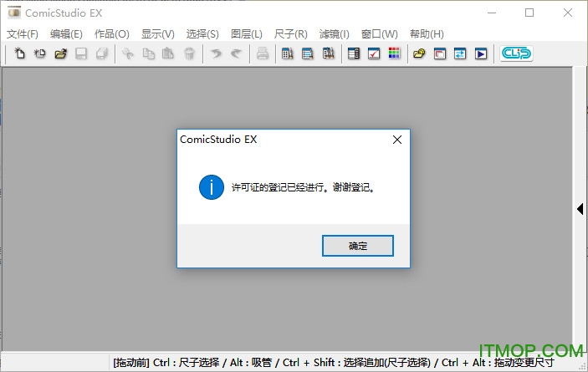Open the 窗口(W) menu
The height and width of the screenshot is (372, 588).
pyautogui.click(x=379, y=34)
